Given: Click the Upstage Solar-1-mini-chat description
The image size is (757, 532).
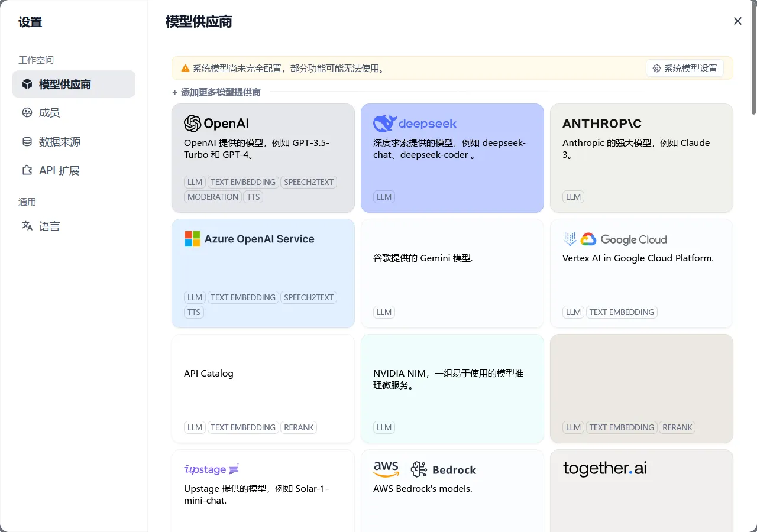Looking at the screenshot, I should [x=257, y=494].
